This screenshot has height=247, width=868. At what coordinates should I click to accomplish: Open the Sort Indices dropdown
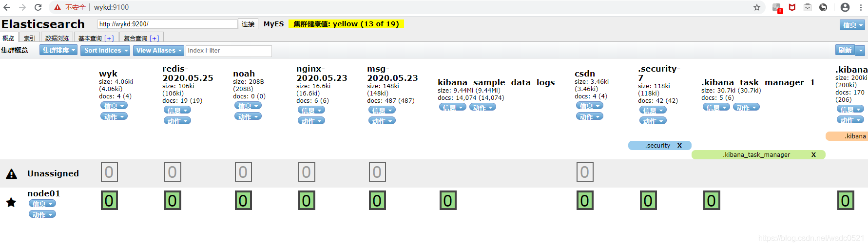(105, 50)
